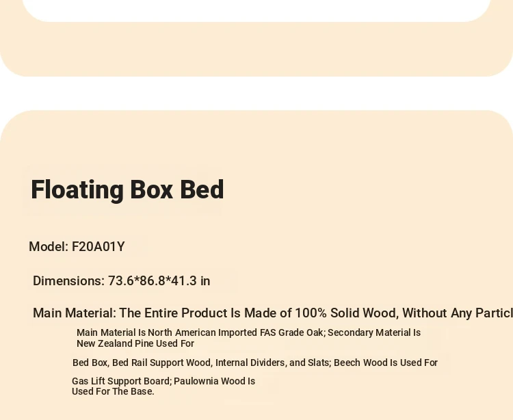Click the Paulownia Wood Is phrase
This screenshot has height=420, width=513.
[x=214, y=381]
